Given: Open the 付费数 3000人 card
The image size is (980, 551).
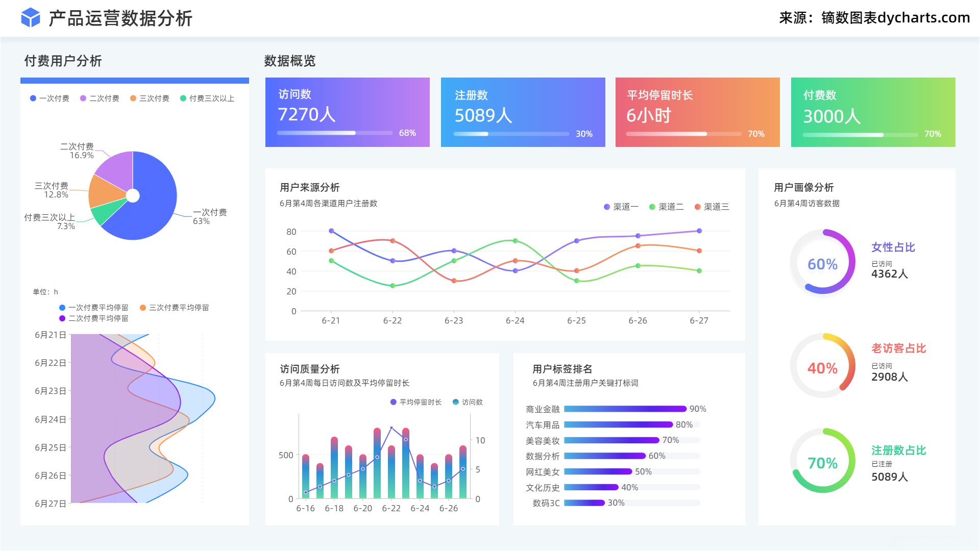Looking at the screenshot, I should (x=873, y=112).
